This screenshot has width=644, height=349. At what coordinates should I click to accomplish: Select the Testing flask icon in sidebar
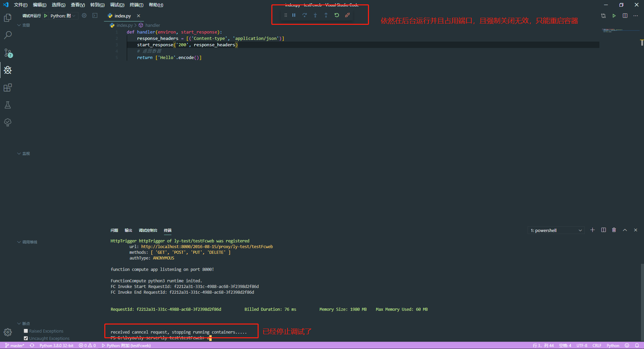tap(8, 105)
